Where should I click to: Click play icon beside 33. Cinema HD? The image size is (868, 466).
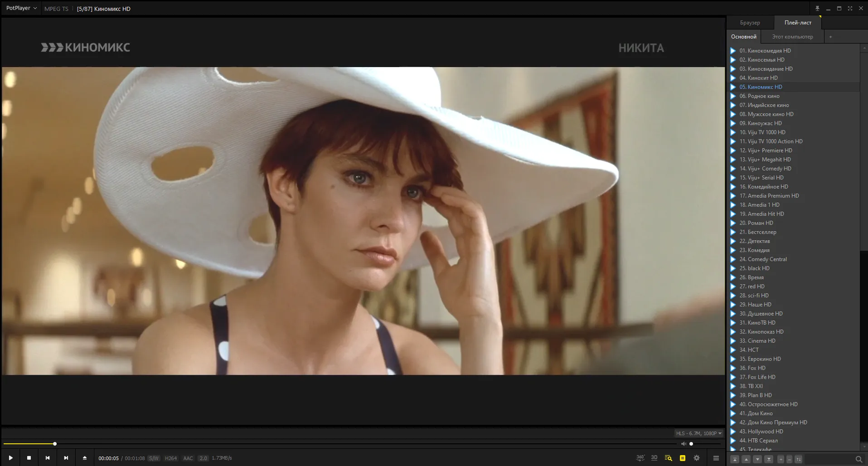pos(733,341)
